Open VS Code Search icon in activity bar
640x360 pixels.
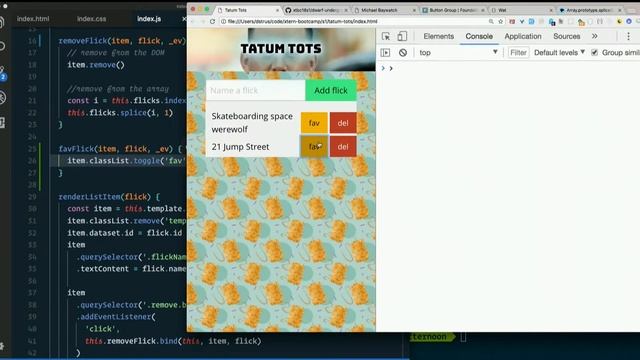[x=2, y=46]
